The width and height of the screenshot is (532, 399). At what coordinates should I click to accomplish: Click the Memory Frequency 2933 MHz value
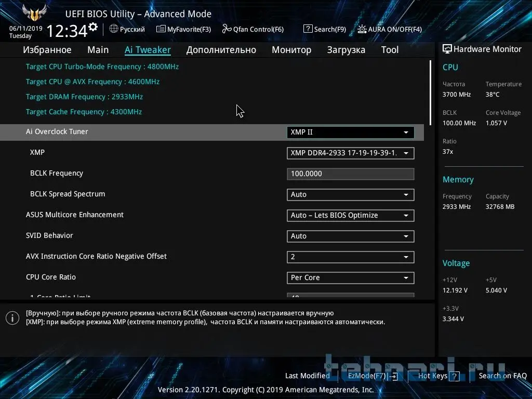pyautogui.click(x=456, y=207)
